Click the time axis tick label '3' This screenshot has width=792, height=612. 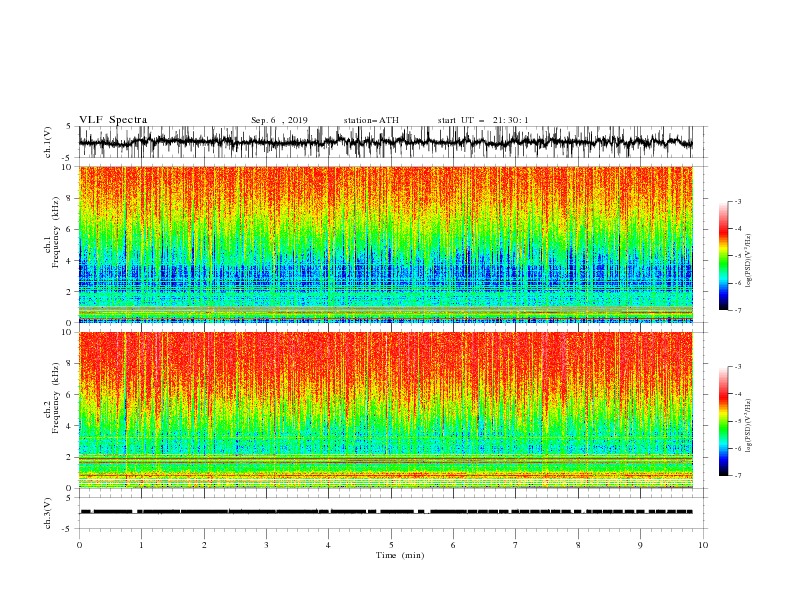[266, 545]
